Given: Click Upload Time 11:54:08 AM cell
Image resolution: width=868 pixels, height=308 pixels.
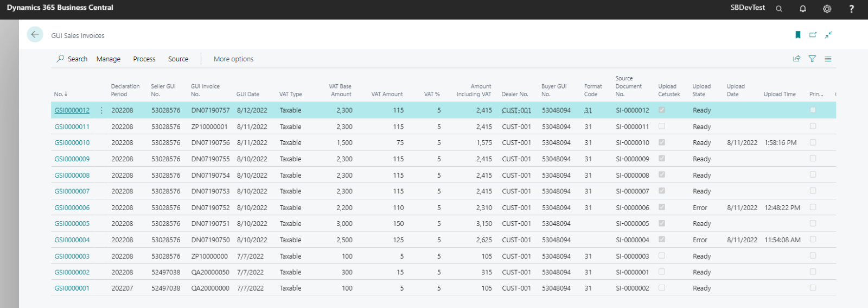Looking at the screenshot, I should coord(782,240).
